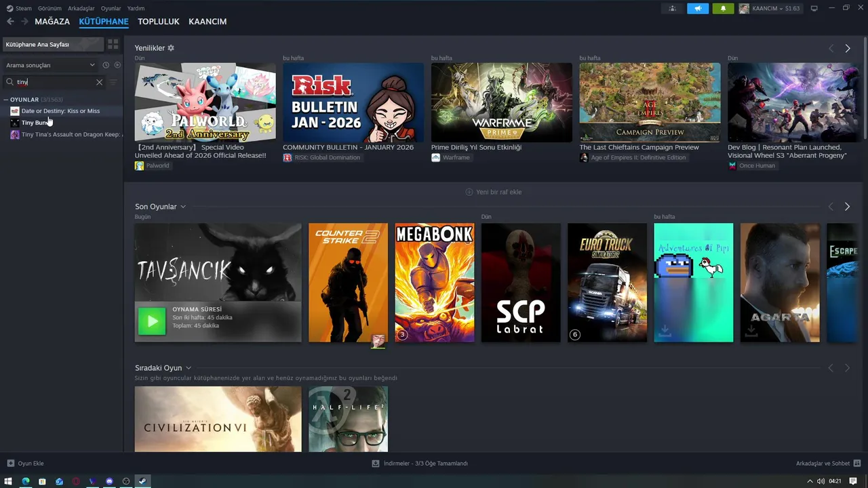The image size is (868, 488).
Task: Open the TOPLULUK tab
Action: coord(159,22)
